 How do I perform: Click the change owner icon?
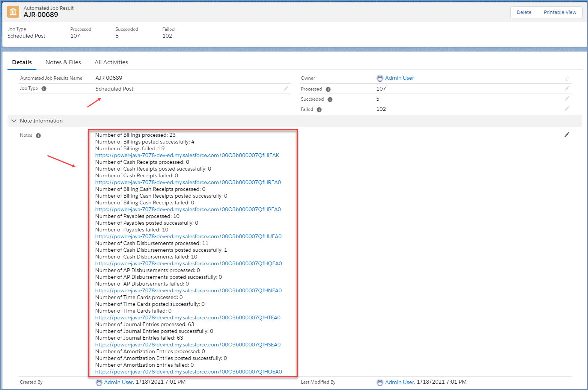pyautogui.click(x=567, y=79)
